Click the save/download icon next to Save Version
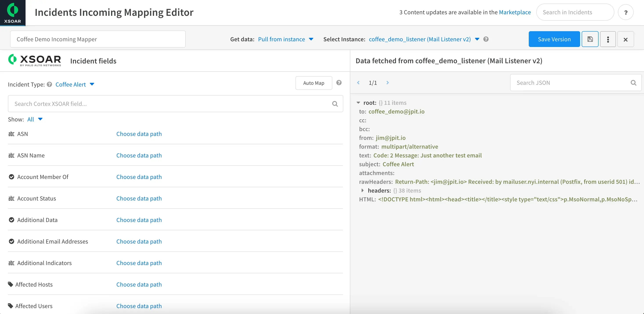The height and width of the screenshot is (314, 644). pos(590,39)
